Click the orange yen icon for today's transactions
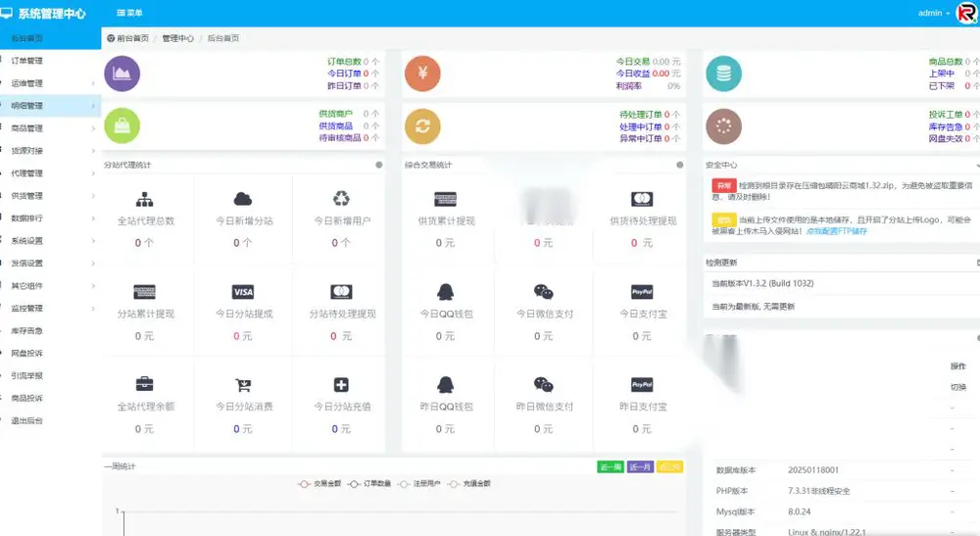Screen dimensions: 980x536 pos(422,73)
